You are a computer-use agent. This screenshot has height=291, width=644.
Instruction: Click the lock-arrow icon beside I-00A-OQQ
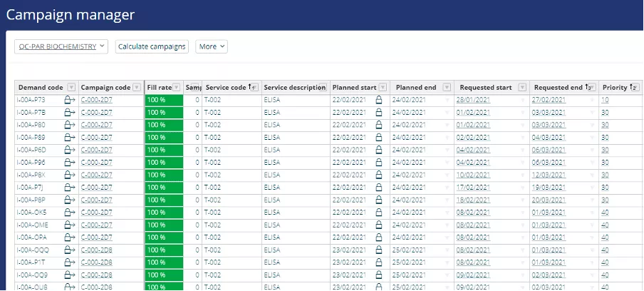click(70, 250)
